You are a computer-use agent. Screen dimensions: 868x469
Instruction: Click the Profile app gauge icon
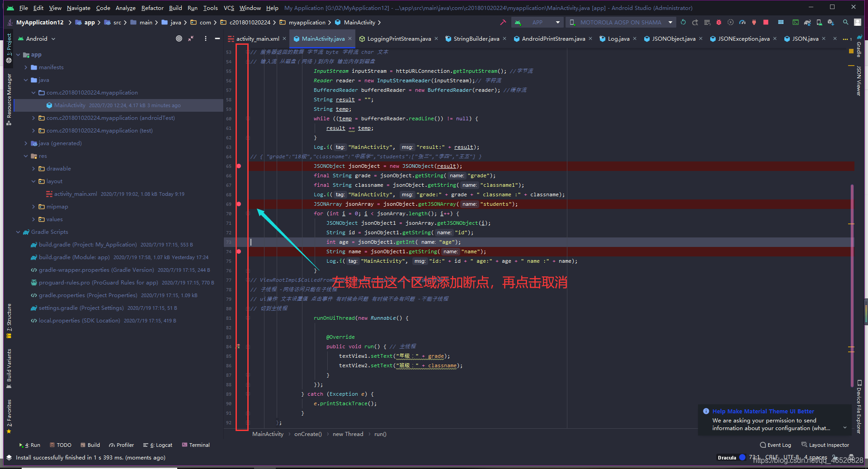742,22
